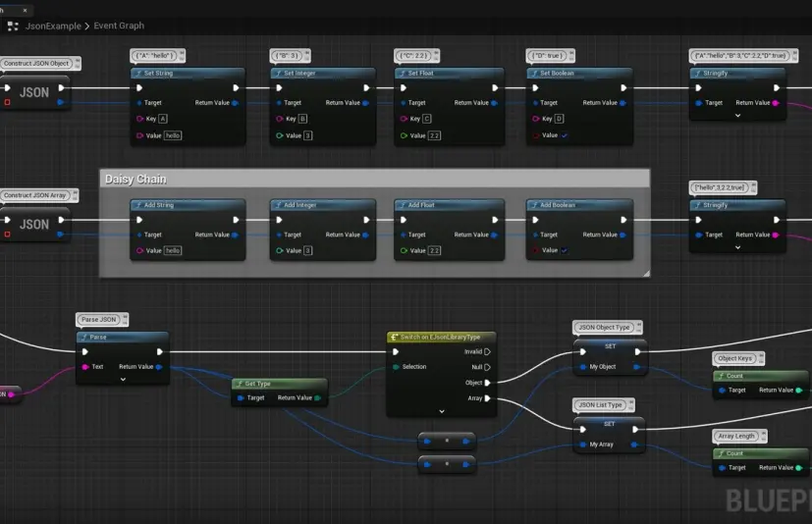The height and width of the screenshot is (524, 812).
Task: Close the open graph tab
Action: pyautogui.click(x=25, y=10)
